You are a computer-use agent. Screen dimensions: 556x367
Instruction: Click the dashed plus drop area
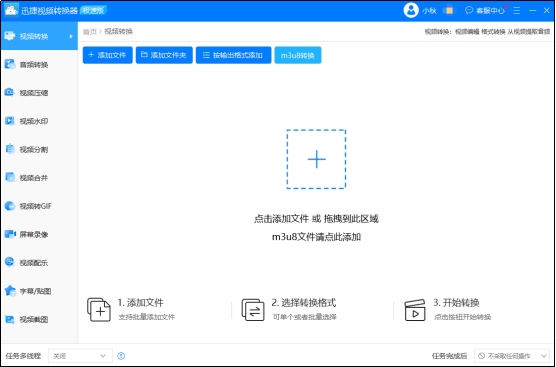pos(316,159)
